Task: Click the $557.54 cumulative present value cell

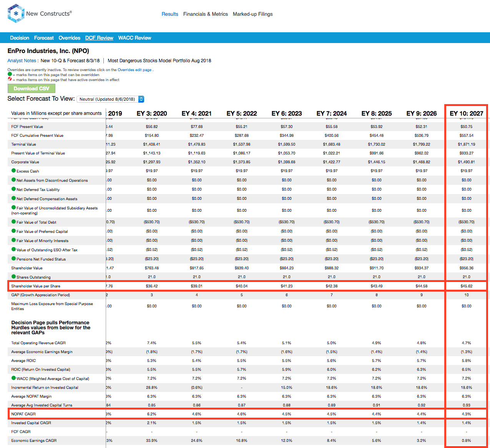Action: 467,135
